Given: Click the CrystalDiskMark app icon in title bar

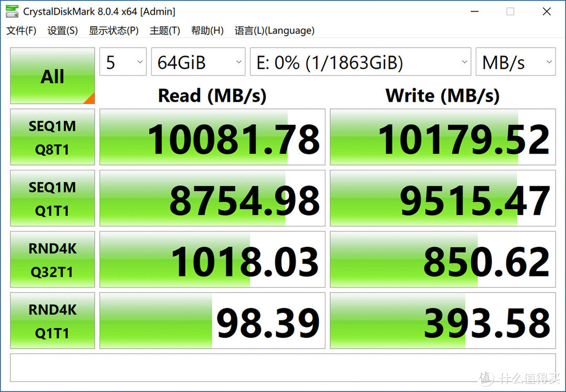Looking at the screenshot, I should 12,11.
